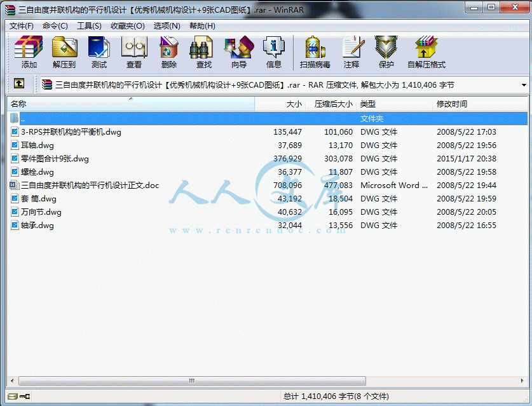Click the packed size 101,060
Screen dimensions: 532x406
[x=338, y=132]
